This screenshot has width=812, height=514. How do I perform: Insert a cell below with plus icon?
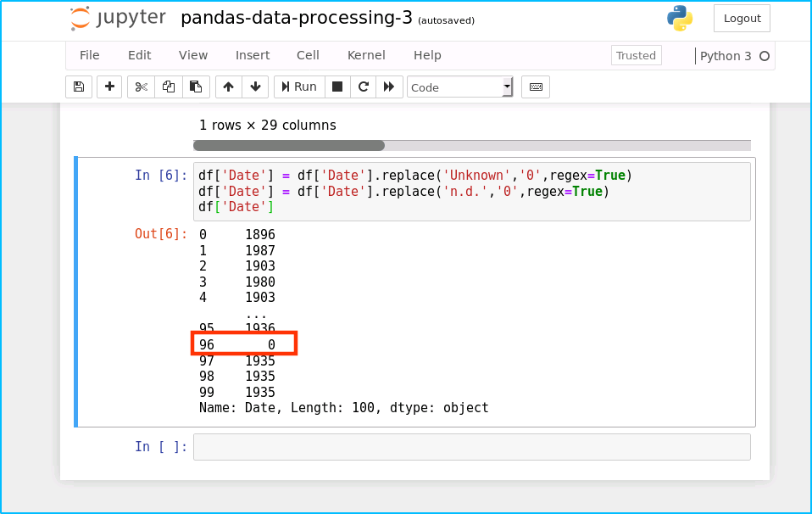(109, 87)
